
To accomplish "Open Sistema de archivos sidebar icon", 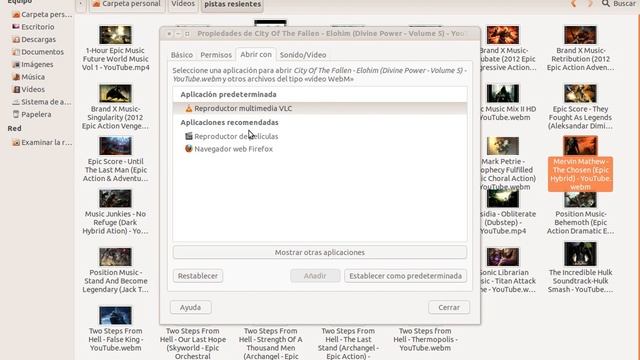I will pos(16,102).
